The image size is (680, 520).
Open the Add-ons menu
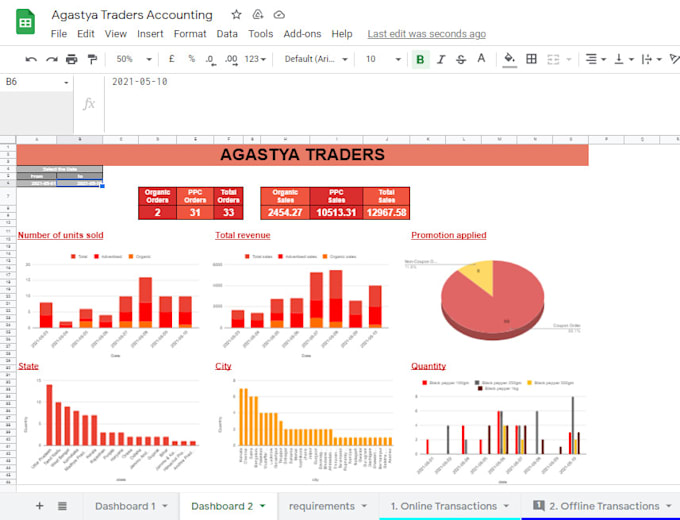coord(302,34)
